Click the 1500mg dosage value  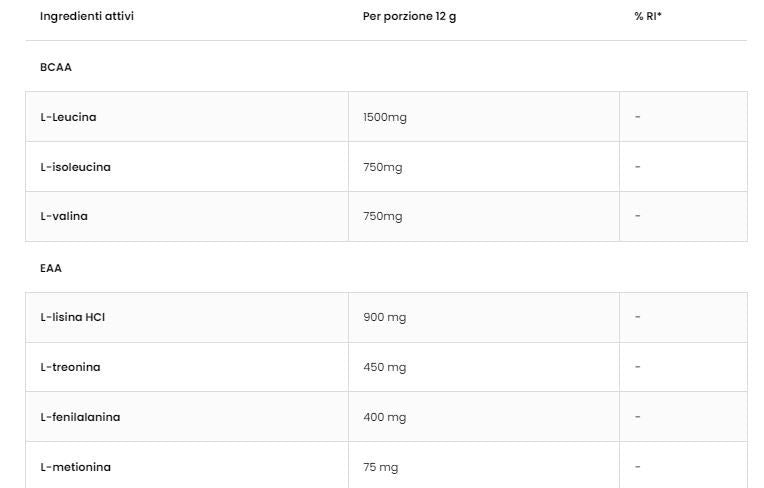(x=385, y=117)
